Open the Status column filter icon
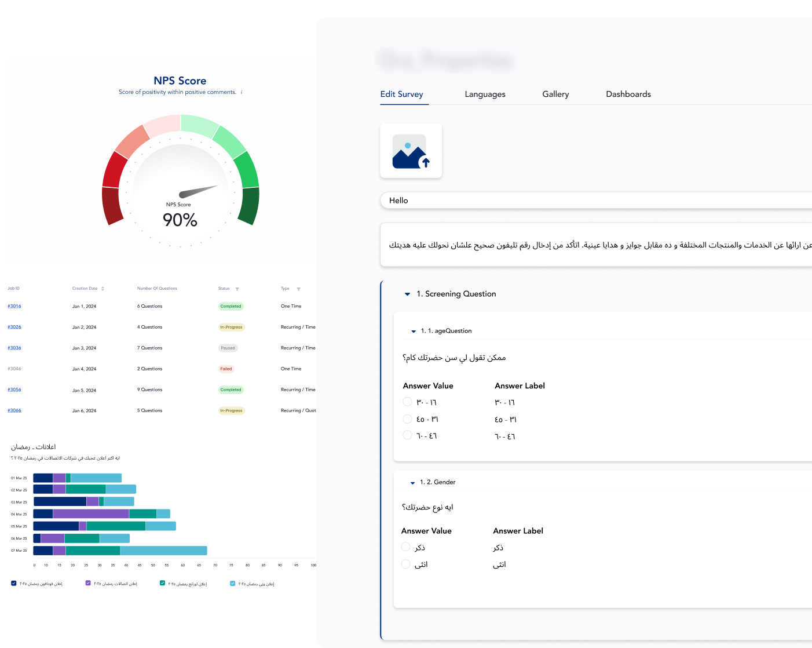 point(237,289)
